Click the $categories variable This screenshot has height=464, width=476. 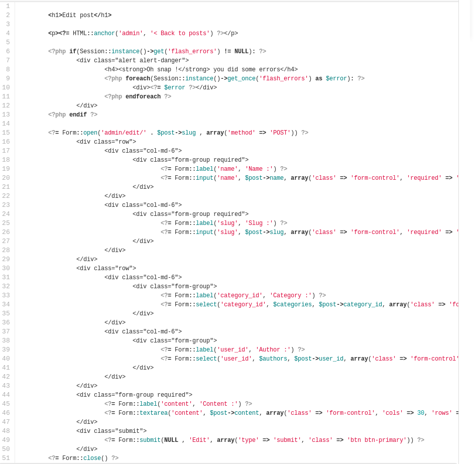[x=292, y=304]
